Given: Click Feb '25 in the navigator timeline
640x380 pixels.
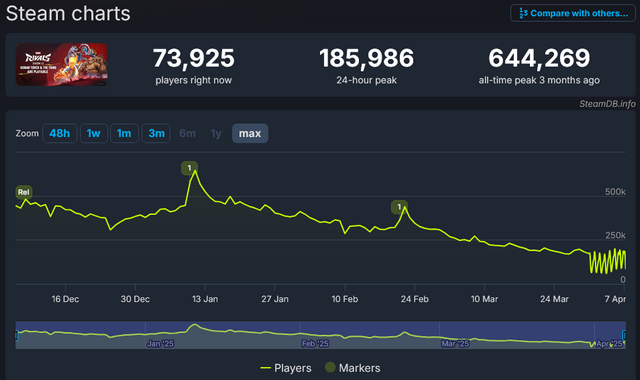Looking at the screenshot, I should coord(315,344).
